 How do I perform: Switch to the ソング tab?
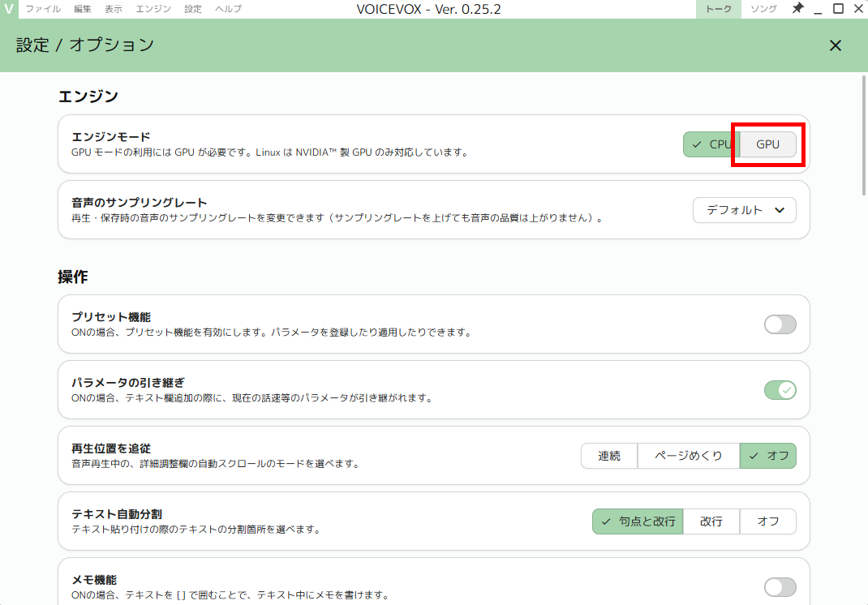point(763,9)
